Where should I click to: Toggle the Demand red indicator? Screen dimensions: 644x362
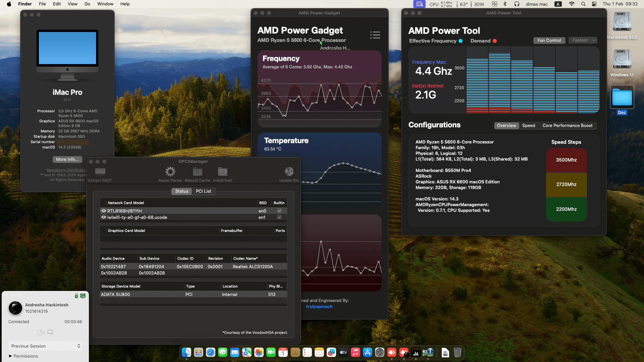click(495, 41)
